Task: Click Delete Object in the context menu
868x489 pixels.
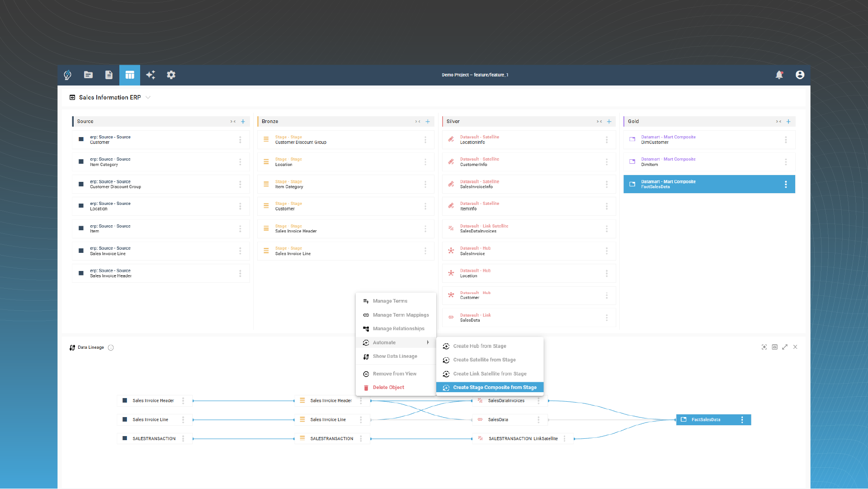Action: 388,387
